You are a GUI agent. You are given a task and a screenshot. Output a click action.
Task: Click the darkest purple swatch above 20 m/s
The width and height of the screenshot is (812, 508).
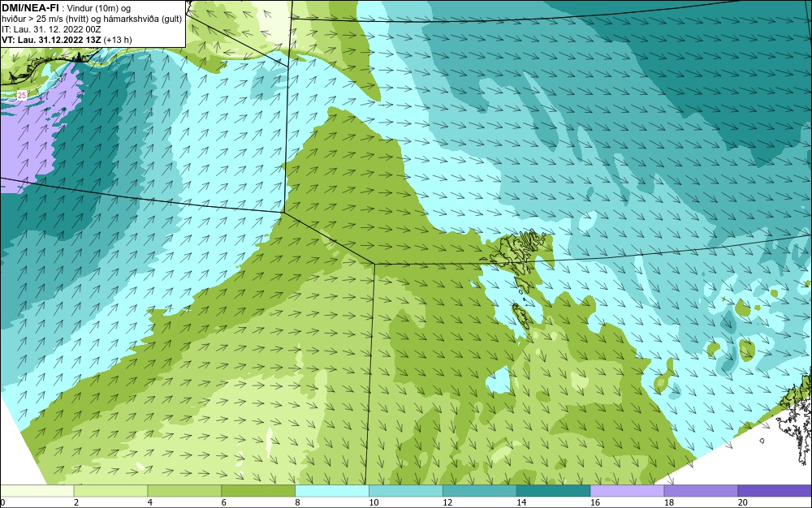point(775,491)
